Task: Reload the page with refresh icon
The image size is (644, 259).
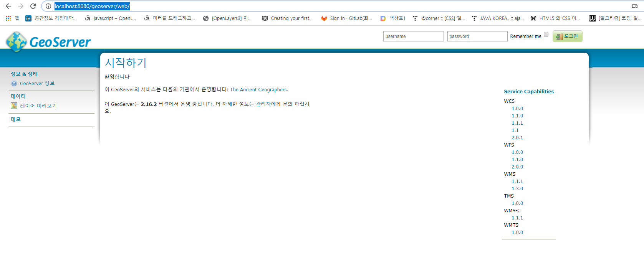Action: coord(33,6)
